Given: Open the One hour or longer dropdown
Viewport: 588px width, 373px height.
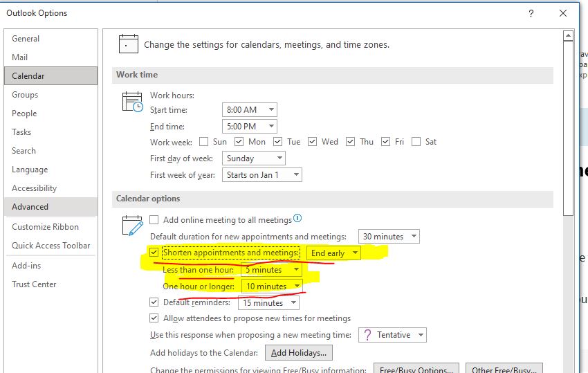Looking at the screenshot, I should click(x=271, y=286).
